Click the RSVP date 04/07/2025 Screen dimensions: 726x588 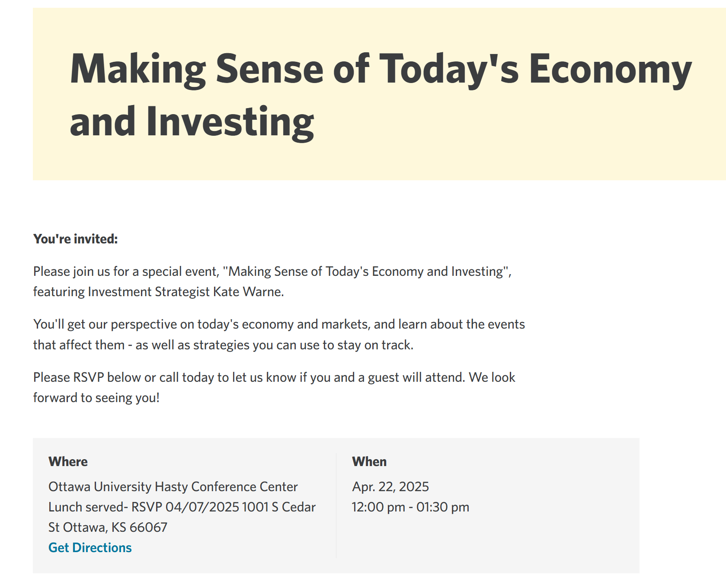pyautogui.click(x=202, y=507)
